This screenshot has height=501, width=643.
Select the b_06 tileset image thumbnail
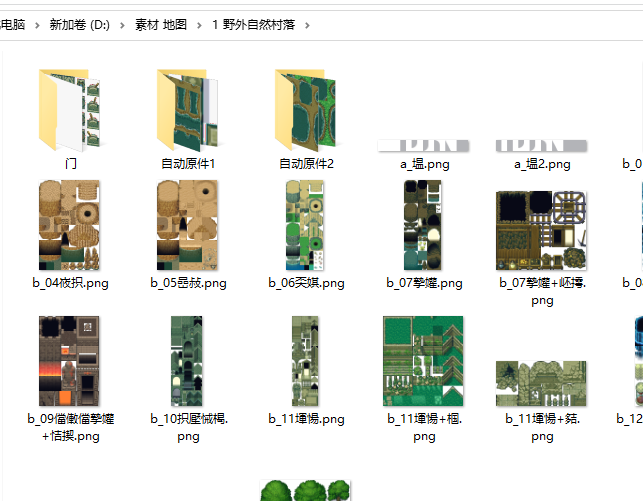point(305,225)
